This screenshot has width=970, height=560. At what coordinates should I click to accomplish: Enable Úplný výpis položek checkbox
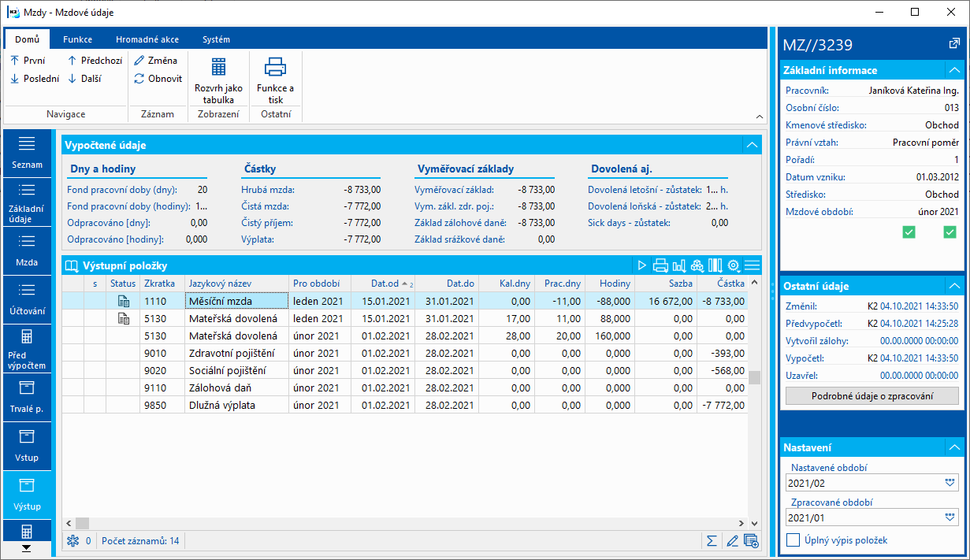click(793, 540)
